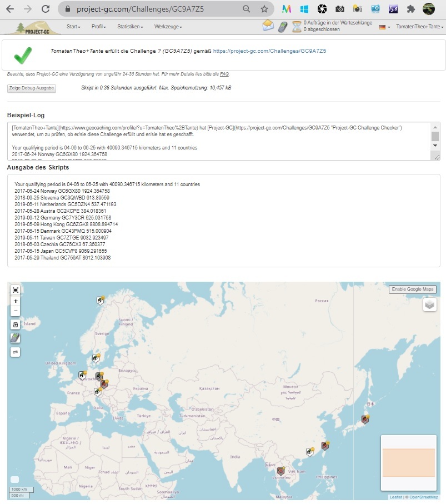Click the browser address bar URL

coord(140,9)
